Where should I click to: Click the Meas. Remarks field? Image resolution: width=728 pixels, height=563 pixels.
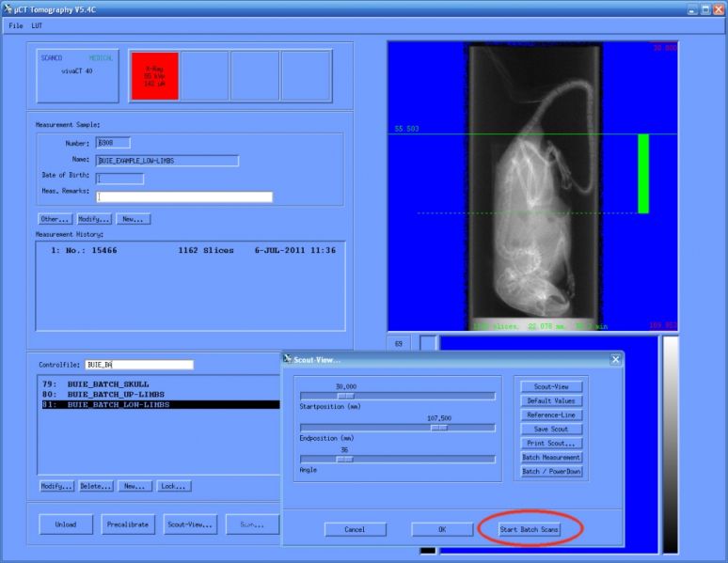click(184, 196)
